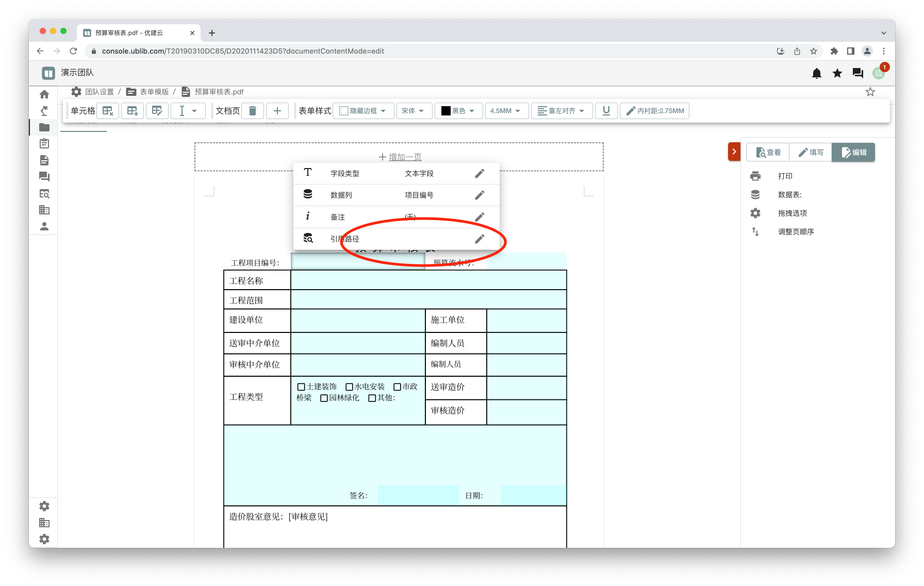The height and width of the screenshot is (586, 924).
Task: Click the 增加一页 add page link
Action: click(x=400, y=157)
